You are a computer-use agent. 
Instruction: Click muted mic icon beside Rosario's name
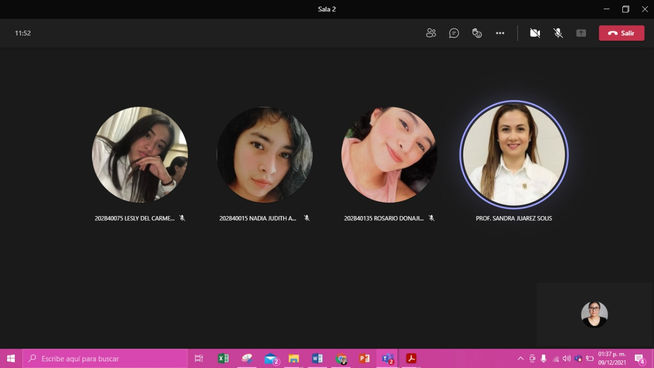pyautogui.click(x=431, y=218)
